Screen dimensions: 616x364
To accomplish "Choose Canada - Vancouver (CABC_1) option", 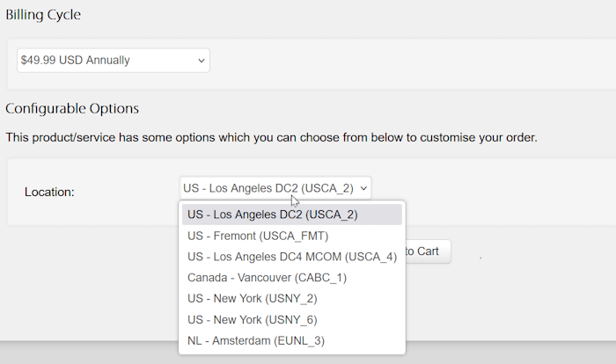I will 267,278.
